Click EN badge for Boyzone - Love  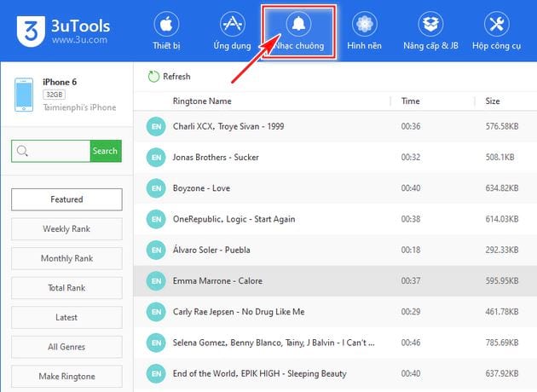(156, 188)
